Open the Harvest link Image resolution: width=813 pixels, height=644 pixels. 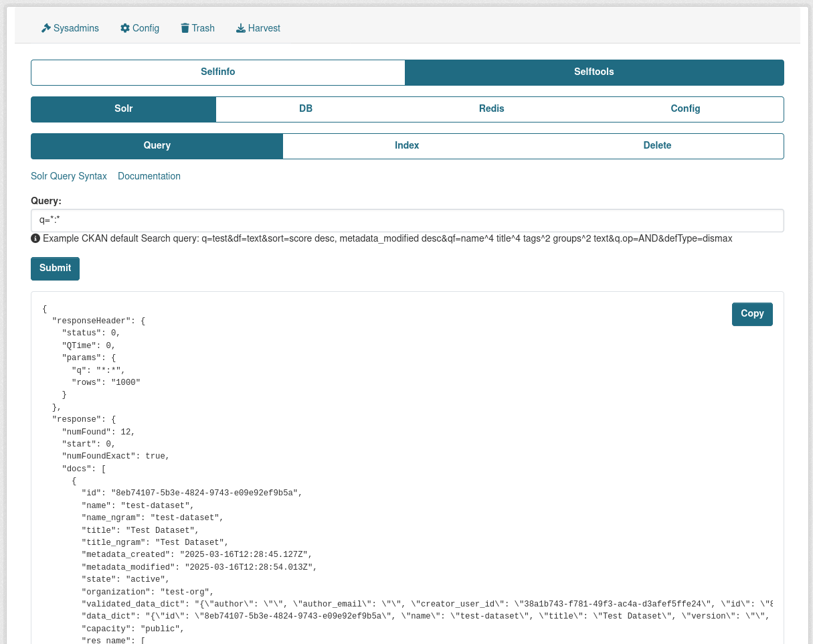click(x=258, y=28)
